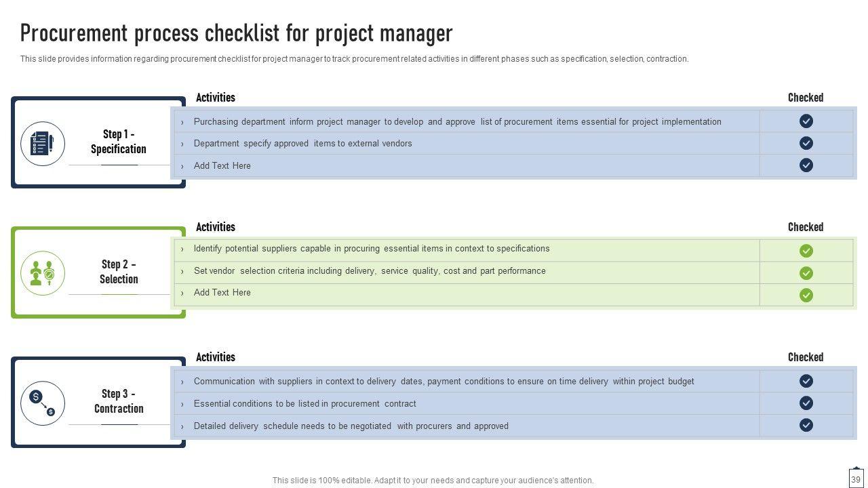
Task: Click checkmark for vendor selection criteria row
Action: [x=806, y=273]
